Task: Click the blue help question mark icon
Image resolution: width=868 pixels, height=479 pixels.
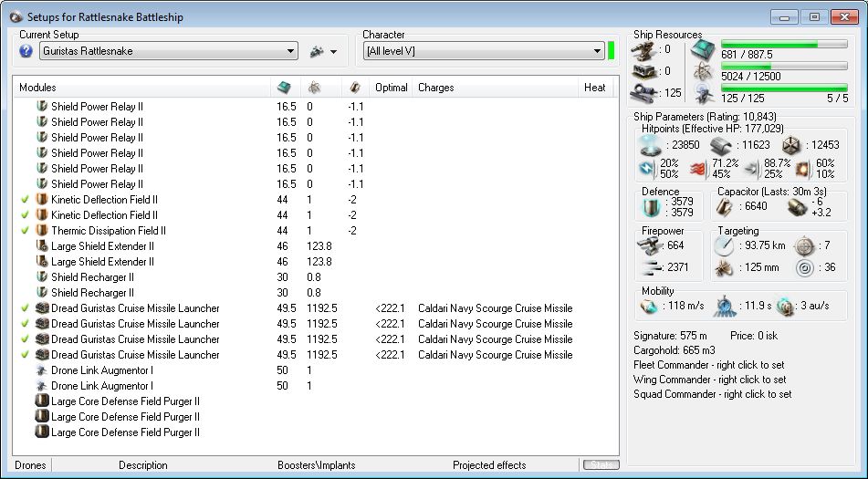Action: point(26,51)
